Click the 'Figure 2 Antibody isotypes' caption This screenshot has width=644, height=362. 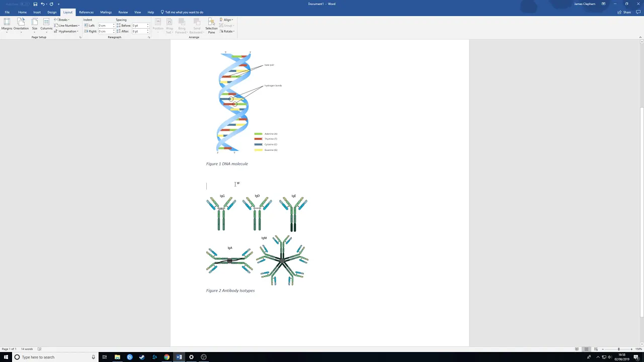coord(230,291)
